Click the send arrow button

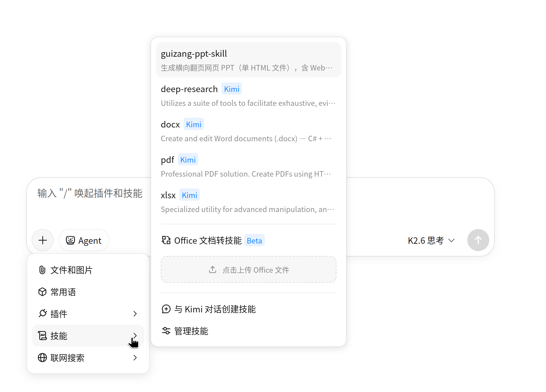478,240
